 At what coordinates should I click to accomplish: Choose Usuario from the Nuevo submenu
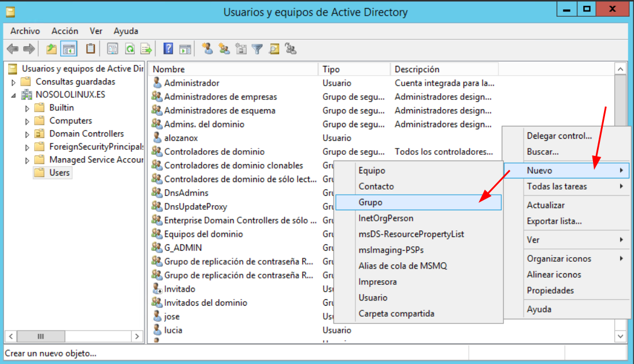(x=373, y=298)
